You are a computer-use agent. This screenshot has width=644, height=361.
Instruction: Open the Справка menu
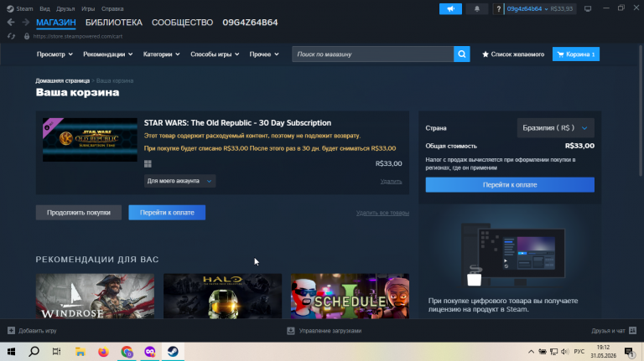pos(112,8)
